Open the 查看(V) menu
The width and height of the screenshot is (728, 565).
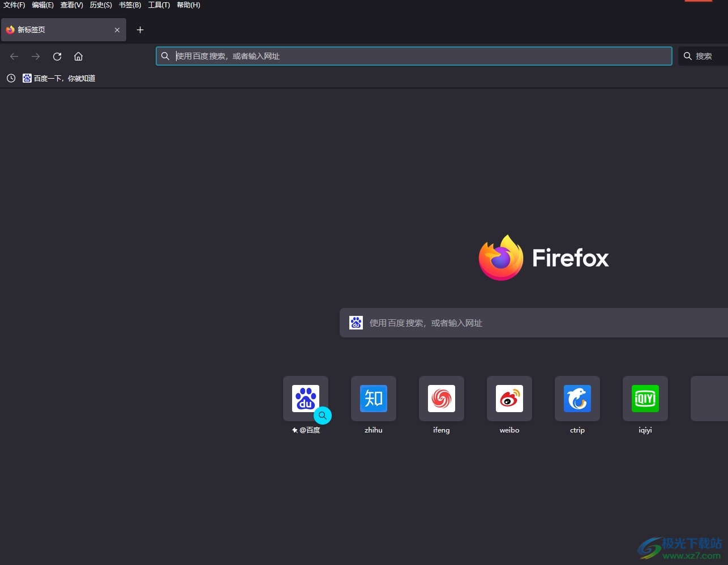point(72,5)
